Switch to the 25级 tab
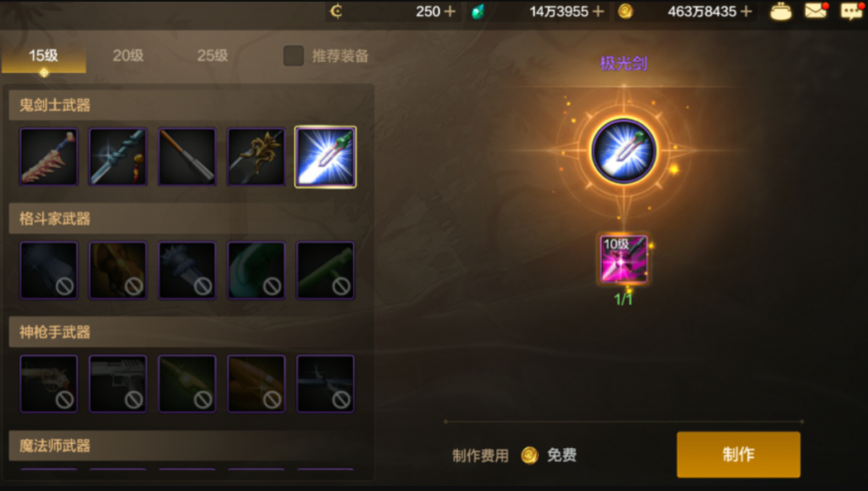868x491 pixels. (x=213, y=55)
